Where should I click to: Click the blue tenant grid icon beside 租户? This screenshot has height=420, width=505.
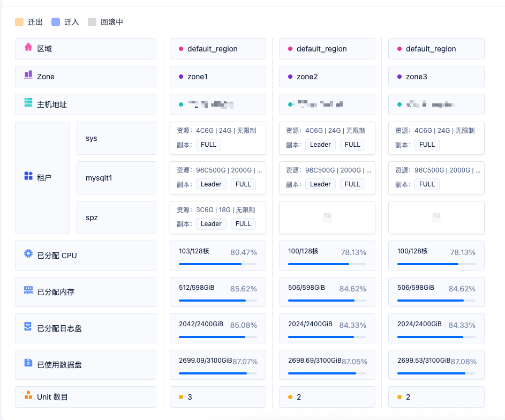[x=28, y=176]
